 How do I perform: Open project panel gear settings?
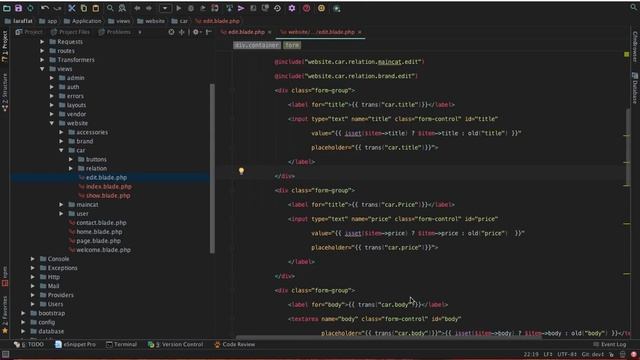click(196, 32)
